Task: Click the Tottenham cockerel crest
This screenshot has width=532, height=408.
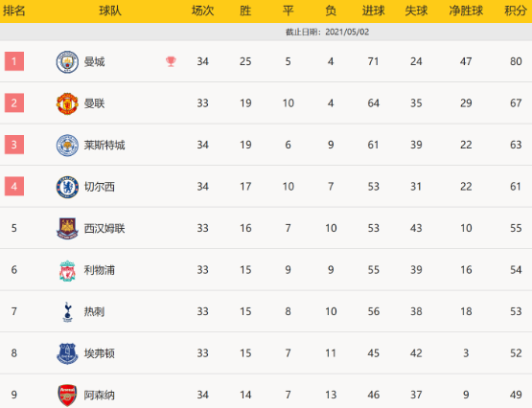Action: pyautogui.click(x=67, y=312)
